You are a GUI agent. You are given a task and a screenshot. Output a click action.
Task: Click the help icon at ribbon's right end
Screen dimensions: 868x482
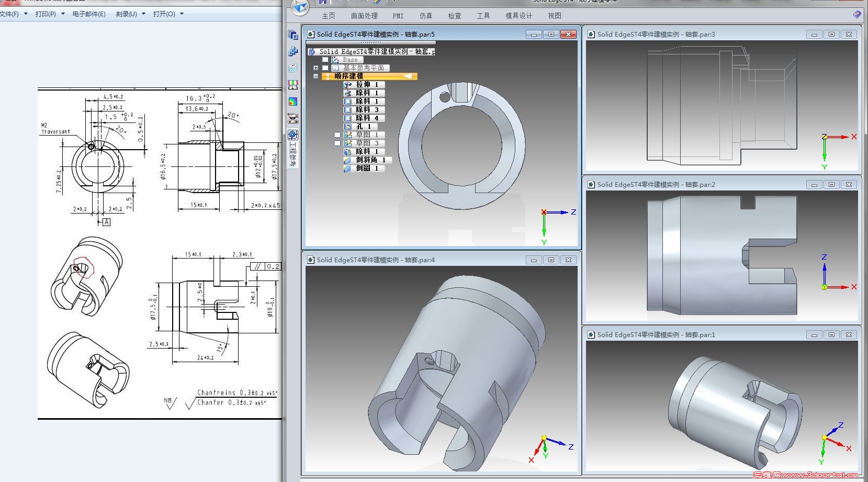tap(856, 15)
